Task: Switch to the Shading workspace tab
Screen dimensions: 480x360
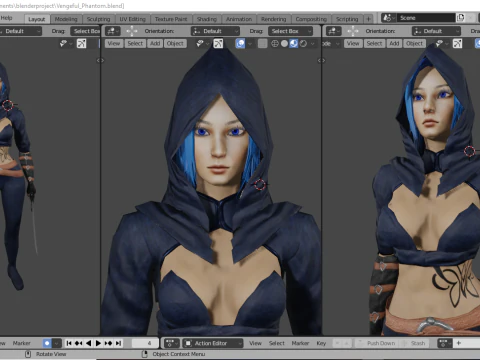Action: click(207, 19)
